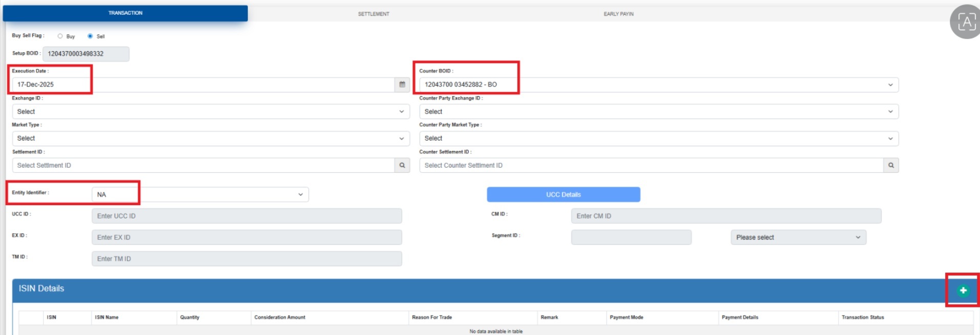Open the Execution Date calendar picker
Screen dimensions: 980x335
(x=402, y=85)
